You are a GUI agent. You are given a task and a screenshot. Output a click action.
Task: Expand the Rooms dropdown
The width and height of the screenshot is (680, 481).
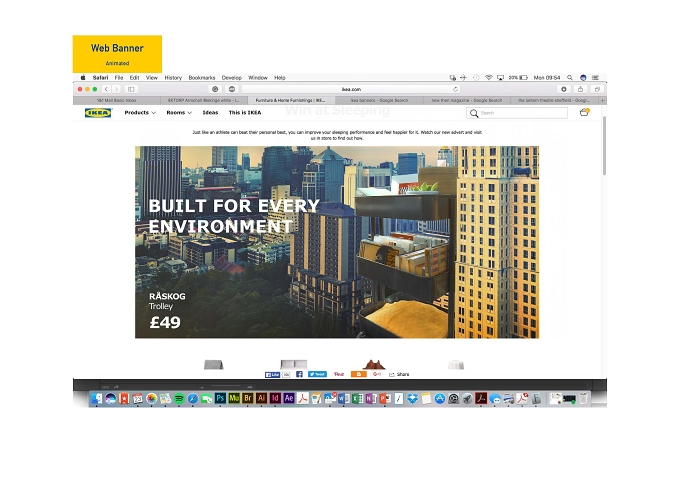(x=179, y=113)
